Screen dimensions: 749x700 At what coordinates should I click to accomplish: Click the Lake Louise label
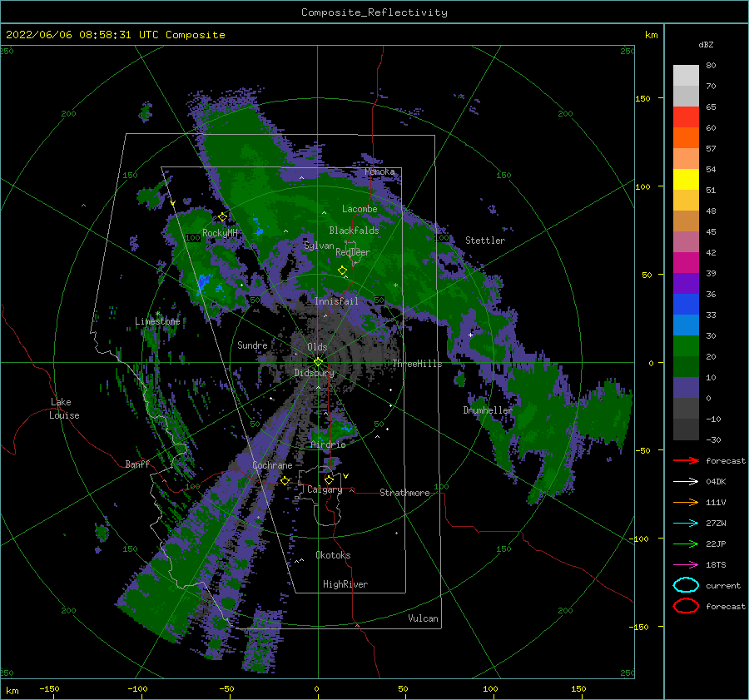[x=64, y=409]
